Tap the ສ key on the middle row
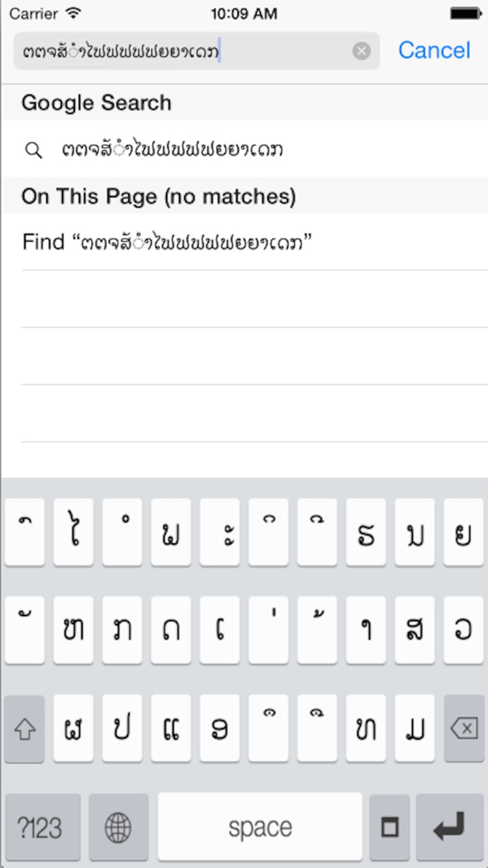 pyautogui.click(x=414, y=629)
